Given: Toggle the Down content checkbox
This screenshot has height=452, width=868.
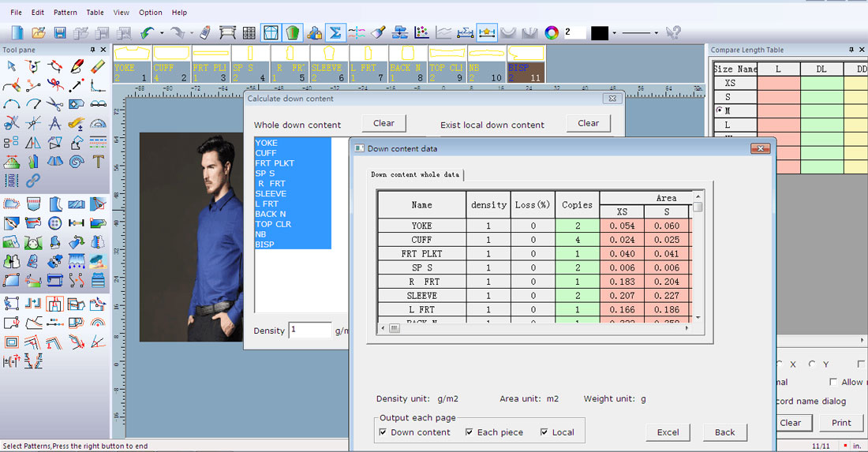Looking at the screenshot, I should pyautogui.click(x=383, y=432).
